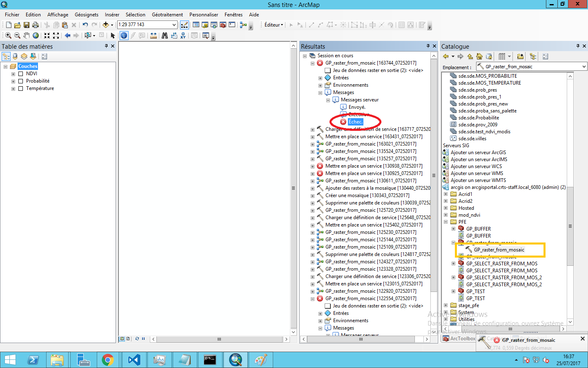
Task: Open the Find binoculars tool
Action: [165, 36]
